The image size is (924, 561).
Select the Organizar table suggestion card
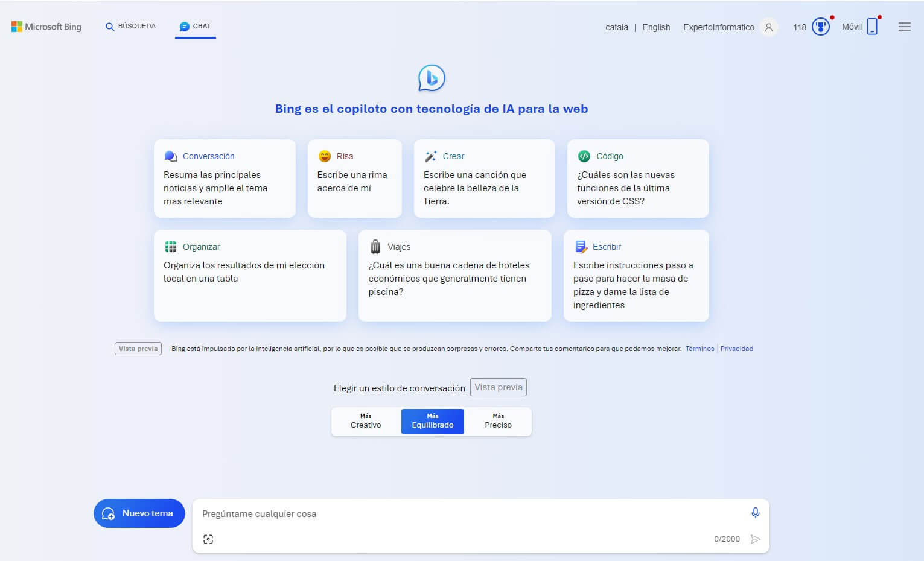tap(250, 276)
